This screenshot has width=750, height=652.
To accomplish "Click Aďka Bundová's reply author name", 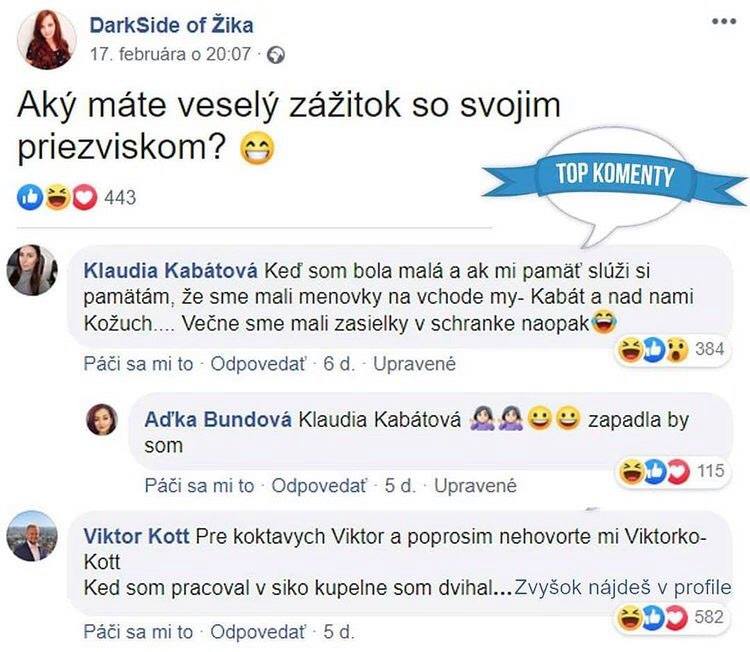I will point(218,420).
